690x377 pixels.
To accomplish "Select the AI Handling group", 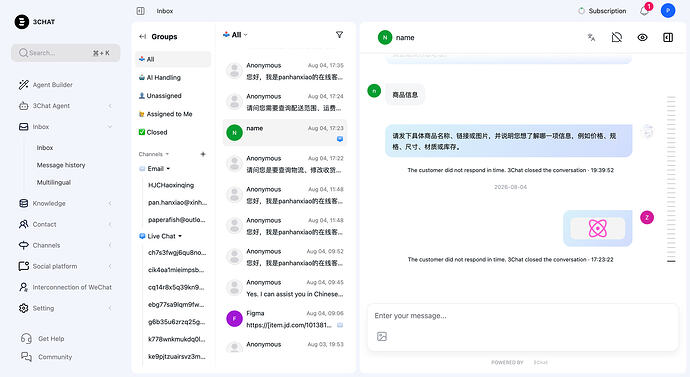I will point(173,77).
